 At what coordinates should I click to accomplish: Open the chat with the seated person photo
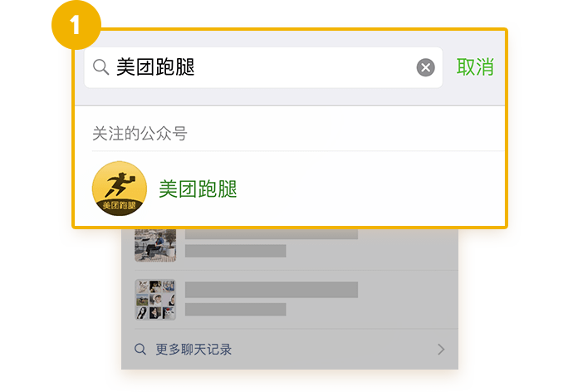tap(155, 245)
